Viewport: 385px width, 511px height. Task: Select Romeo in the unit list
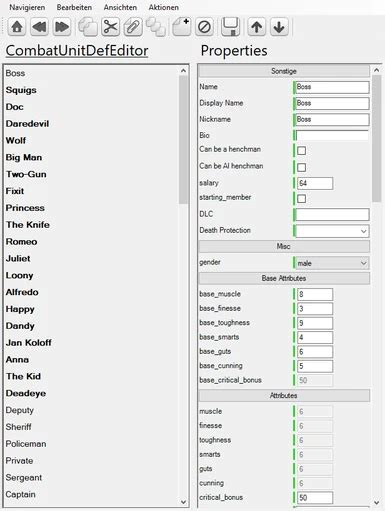[x=21, y=242]
